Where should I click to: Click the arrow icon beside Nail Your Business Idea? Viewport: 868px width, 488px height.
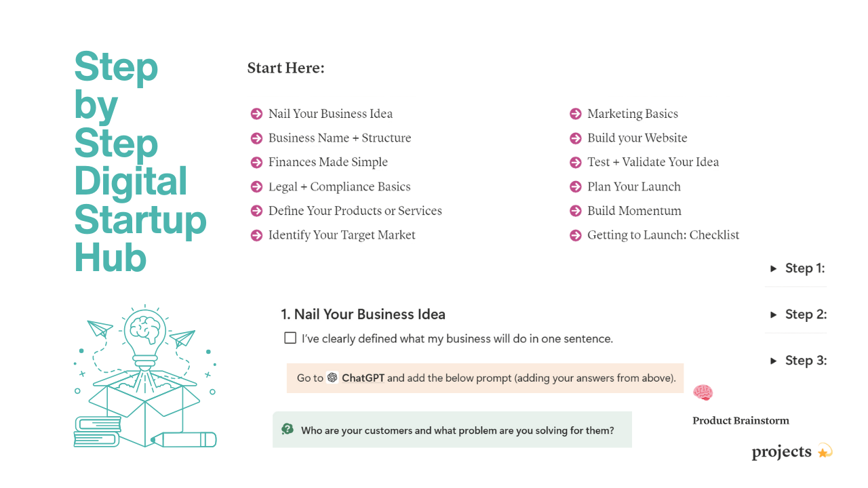coord(256,114)
